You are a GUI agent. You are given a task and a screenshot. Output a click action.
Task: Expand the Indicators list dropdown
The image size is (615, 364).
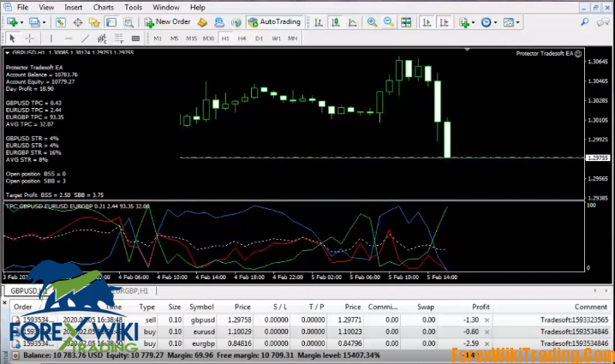[x=467, y=21]
